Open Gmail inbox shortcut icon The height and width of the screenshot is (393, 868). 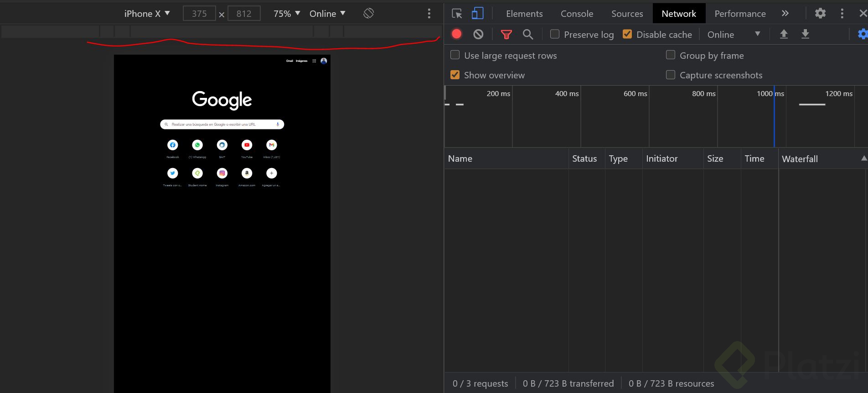tap(271, 145)
